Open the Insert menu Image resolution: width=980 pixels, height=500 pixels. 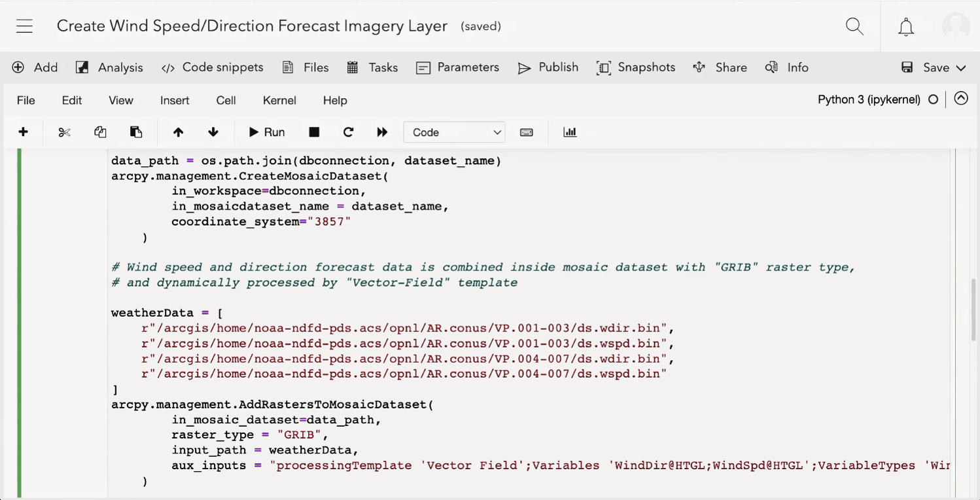175,100
